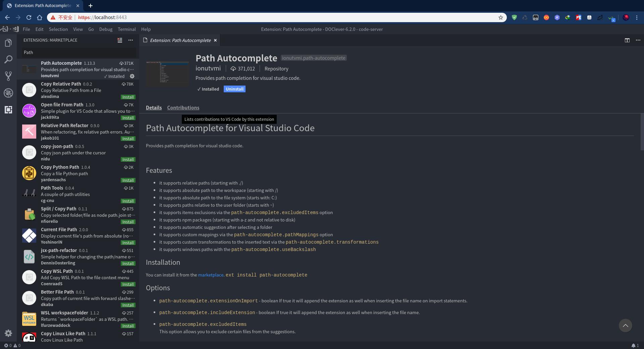Switch to the Contributions tab

(183, 107)
